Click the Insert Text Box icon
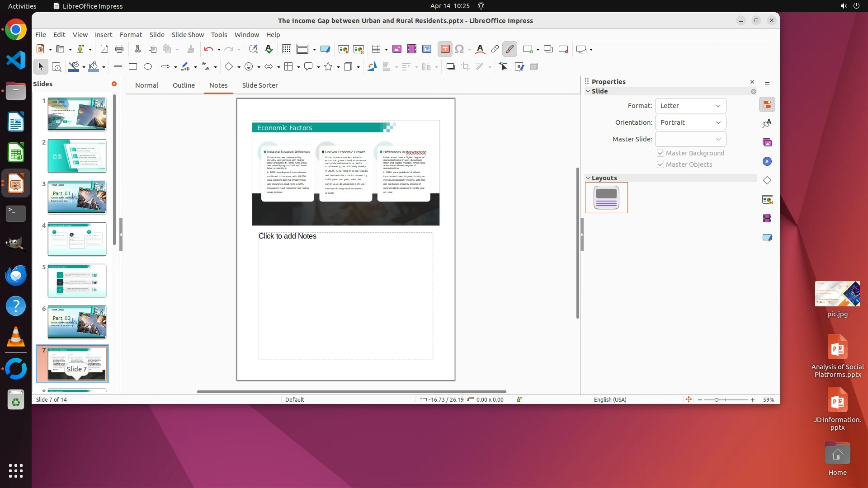 tap(445, 49)
